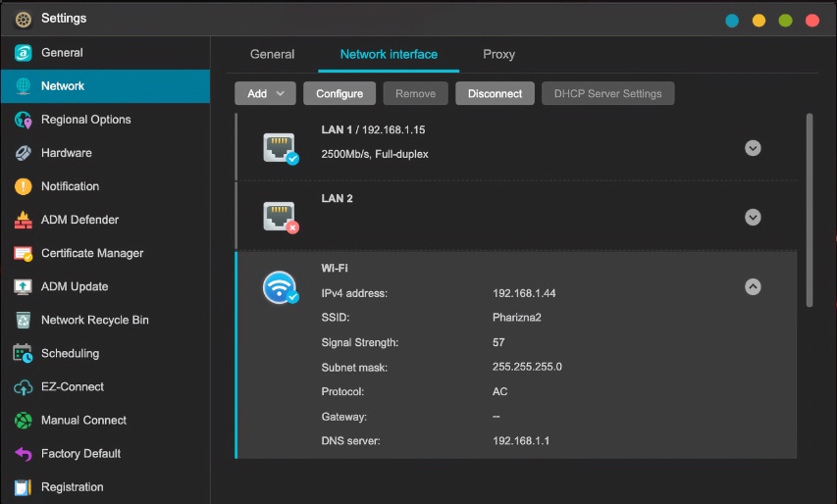The image size is (837, 504).
Task: Click the Registration sidebar label
Action: click(73, 487)
